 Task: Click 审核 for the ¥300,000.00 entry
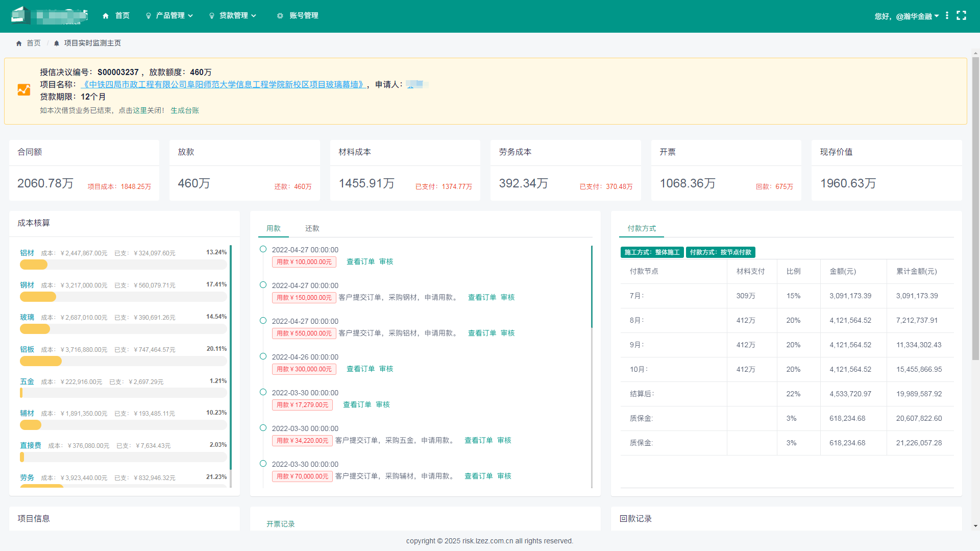point(386,369)
